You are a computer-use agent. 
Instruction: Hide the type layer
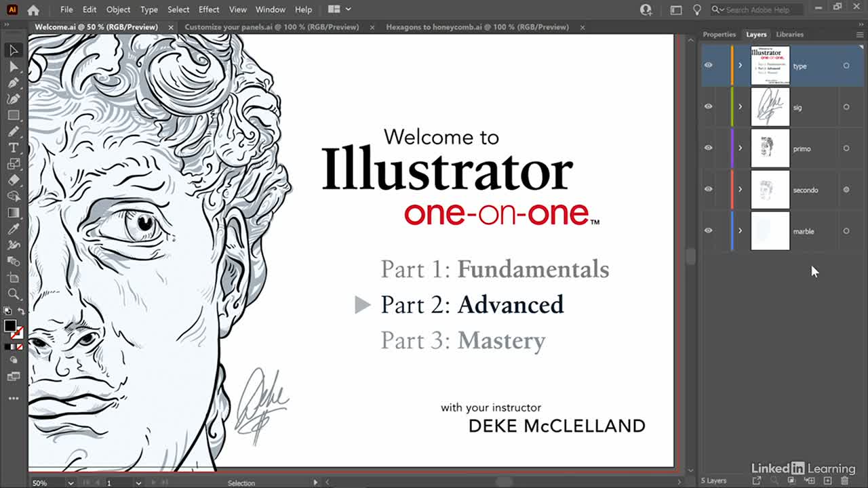pos(708,65)
